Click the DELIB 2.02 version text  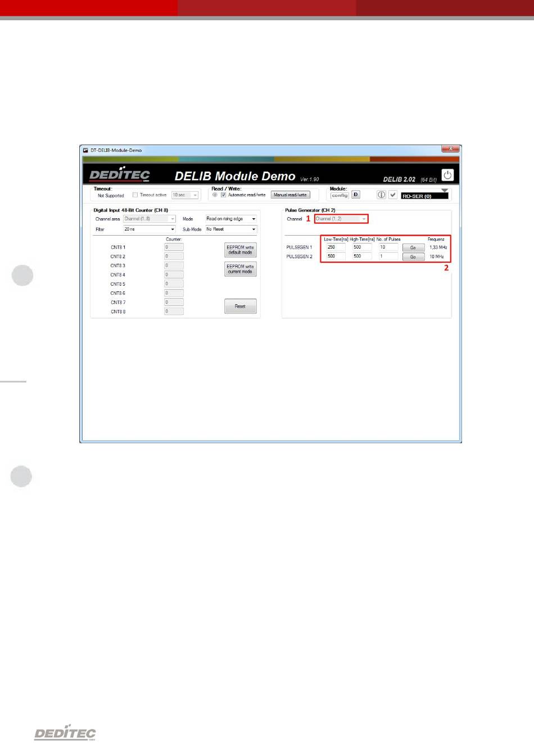pos(399,179)
